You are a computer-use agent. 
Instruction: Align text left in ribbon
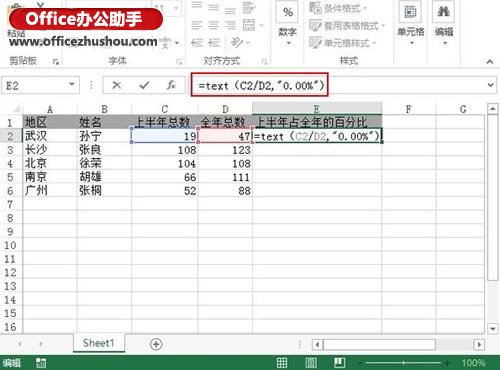click(197, 25)
